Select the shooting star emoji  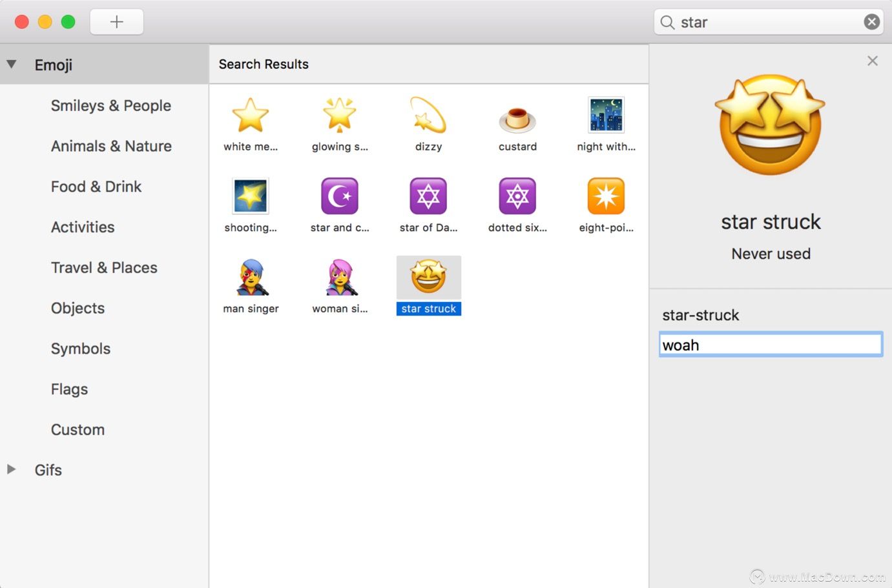[x=251, y=196]
